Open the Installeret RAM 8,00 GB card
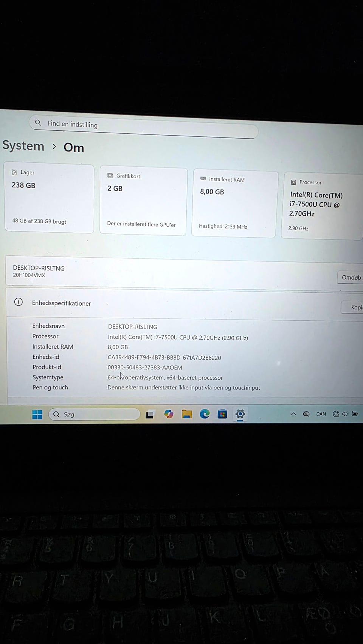 (235, 204)
